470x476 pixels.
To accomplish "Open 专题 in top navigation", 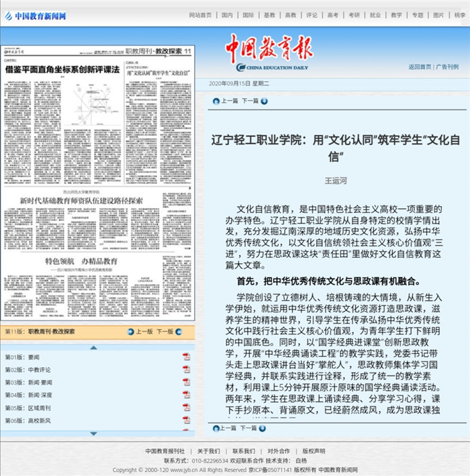I will click(x=418, y=15).
